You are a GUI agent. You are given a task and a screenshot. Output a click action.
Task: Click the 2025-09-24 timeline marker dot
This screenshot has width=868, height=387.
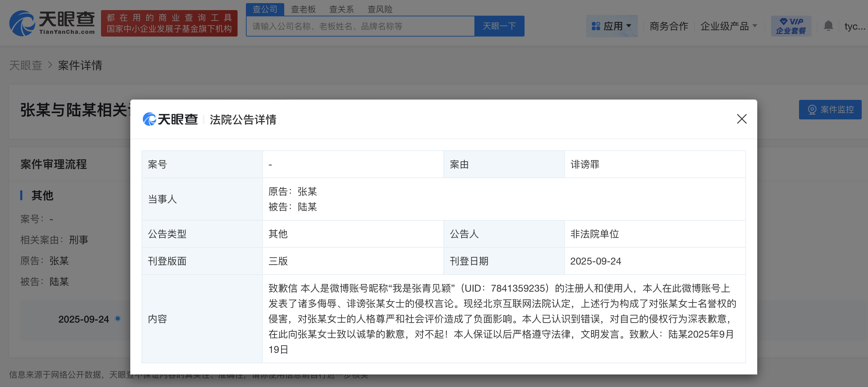click(118, 318)
